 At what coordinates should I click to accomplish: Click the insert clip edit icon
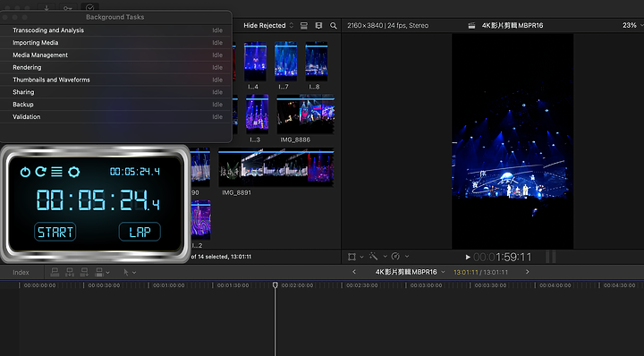point(70,272)
